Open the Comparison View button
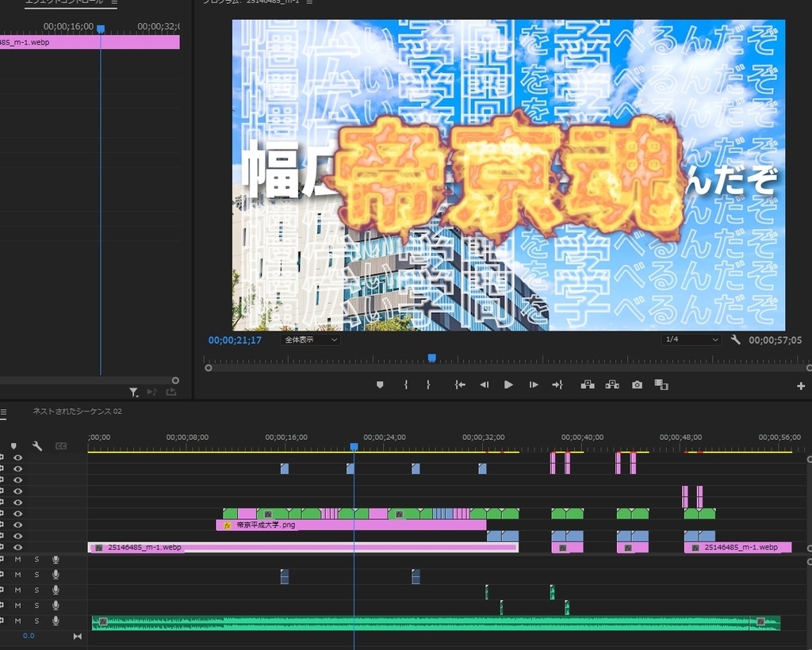Image resolution: width=812 pixels, height=650 pixels. pyautogui.click(x=661, y=384)
